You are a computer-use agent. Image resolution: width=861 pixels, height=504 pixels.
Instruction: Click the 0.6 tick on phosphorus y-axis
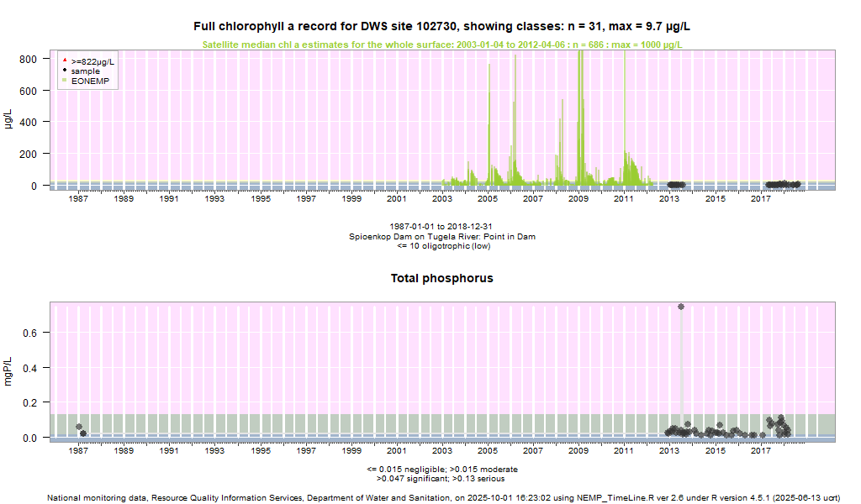click(x=30, y=333)
